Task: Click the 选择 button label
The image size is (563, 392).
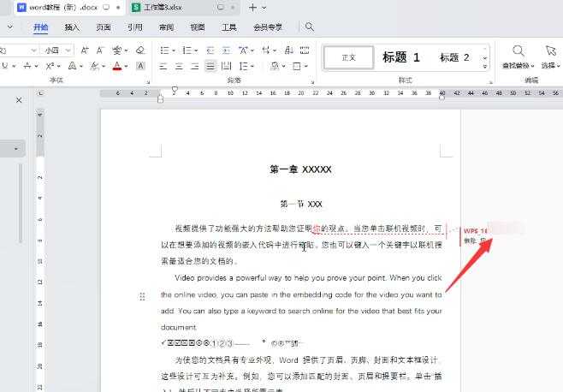Action: [550, 66]
